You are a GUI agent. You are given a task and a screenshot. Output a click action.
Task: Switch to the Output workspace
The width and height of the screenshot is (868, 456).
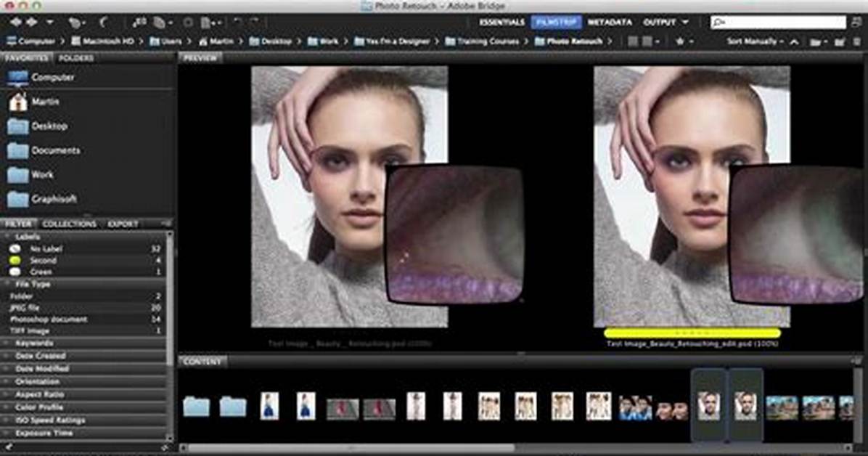tap(659, 23)
